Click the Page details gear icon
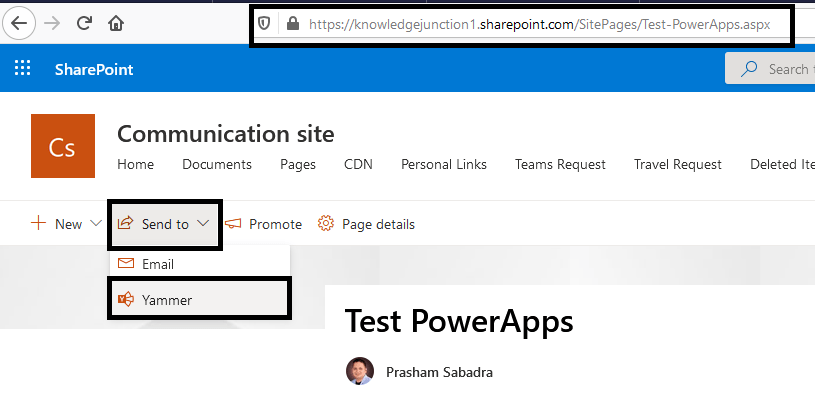This screenshot has height=400, width=815. 326,224
